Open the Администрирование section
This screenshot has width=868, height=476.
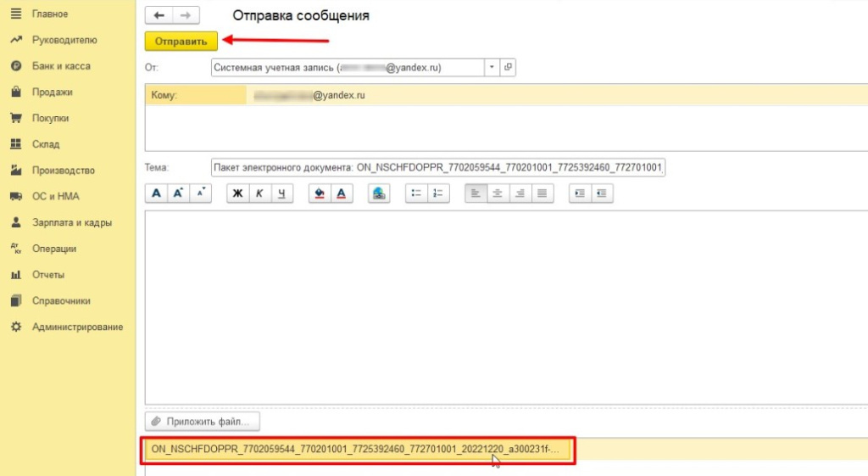pyautogui.click(x=77, y=327)
